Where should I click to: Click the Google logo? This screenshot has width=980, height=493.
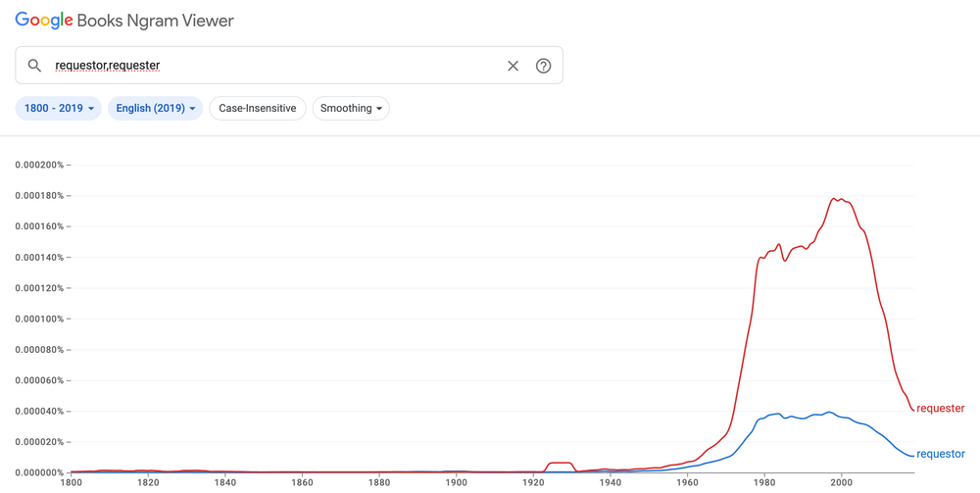44,21
